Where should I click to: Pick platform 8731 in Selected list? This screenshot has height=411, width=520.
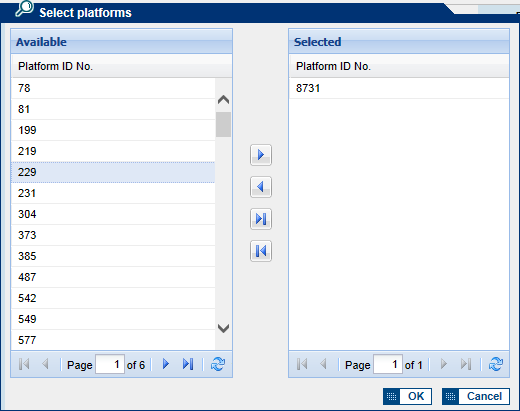point(399,88)
